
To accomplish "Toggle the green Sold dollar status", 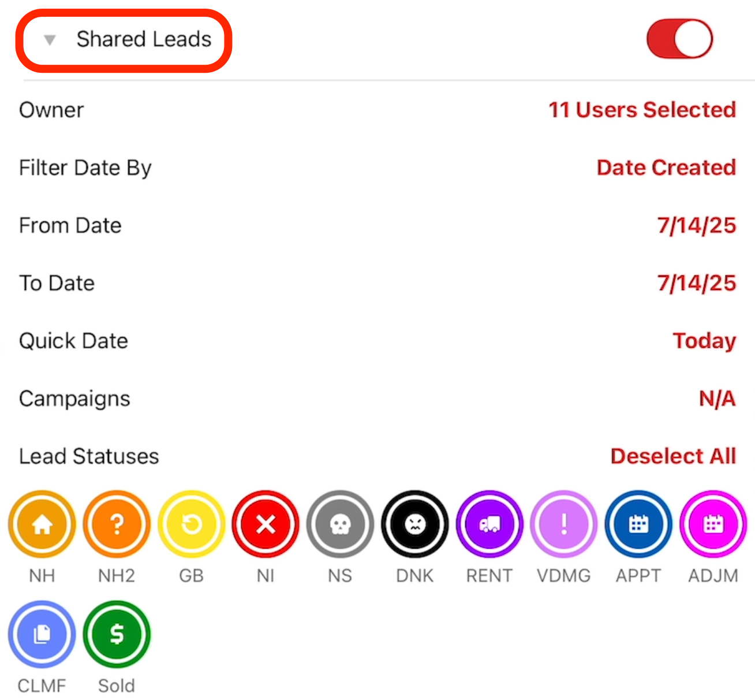I will coord(117,634).
